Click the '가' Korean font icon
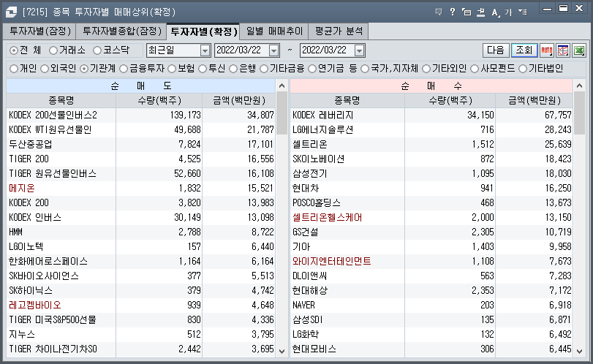 (508, 12)
